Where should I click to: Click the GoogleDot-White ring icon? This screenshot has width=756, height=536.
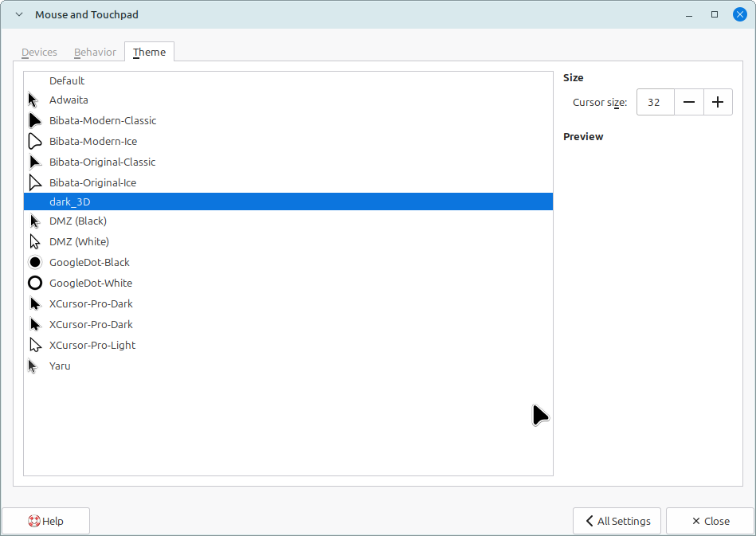[35, 283]
